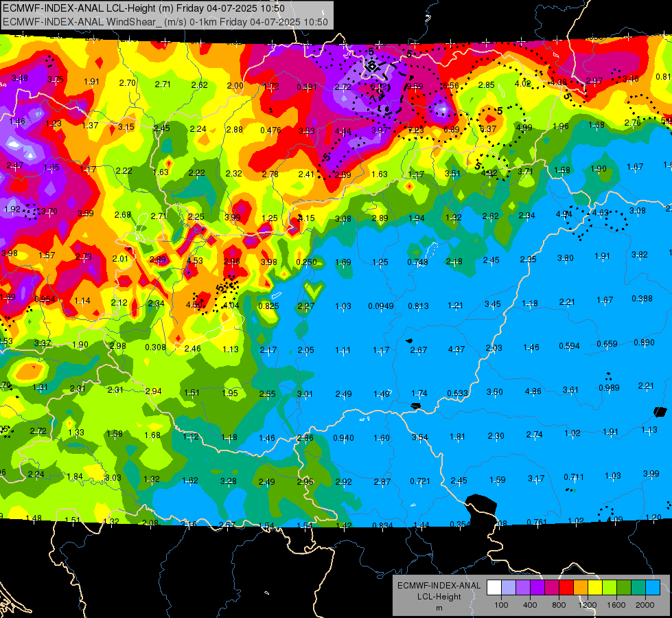The height and width of the screenshot is (618, 672).
Task: Click the wind shear value 6.89
Action: point(452,130)
